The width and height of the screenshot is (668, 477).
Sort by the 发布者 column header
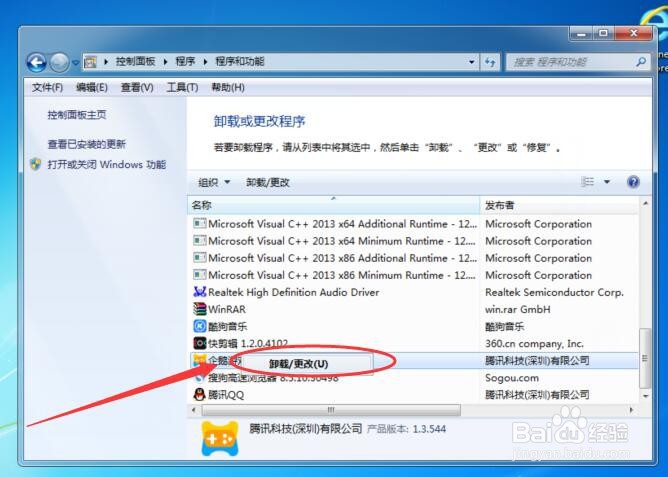[559, 205]
